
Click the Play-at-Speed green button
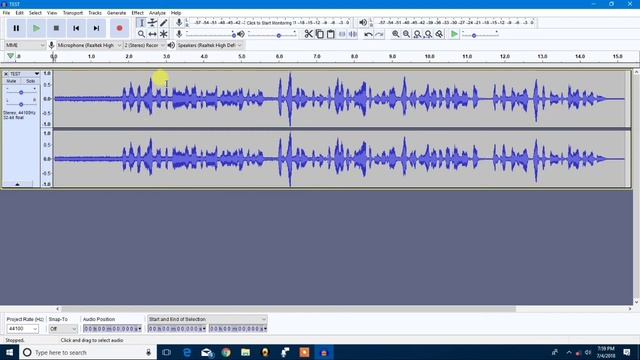[x=454, y=34]
